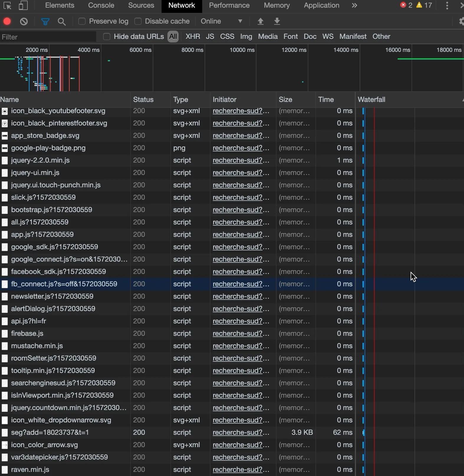Open the Performance tab
Image resolution: width=464 pixels, height=476 pixels.
(x=229, y=5)
